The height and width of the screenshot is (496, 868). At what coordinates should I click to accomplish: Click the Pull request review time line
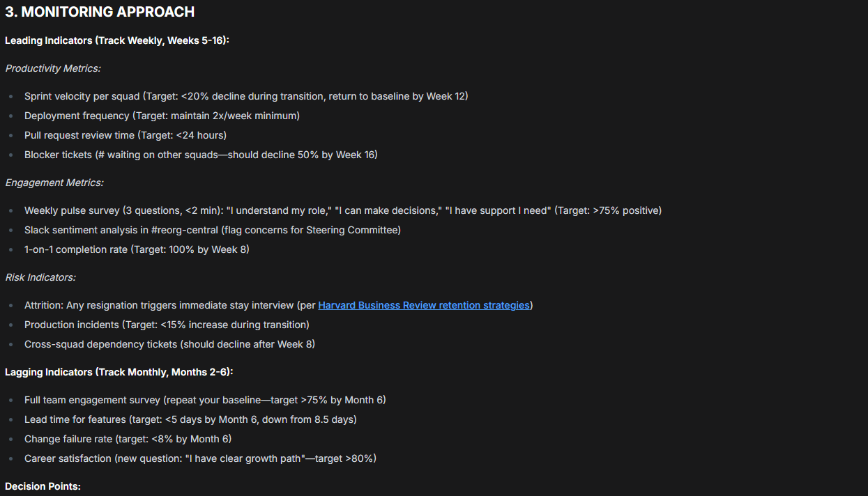tap(125, 135)
